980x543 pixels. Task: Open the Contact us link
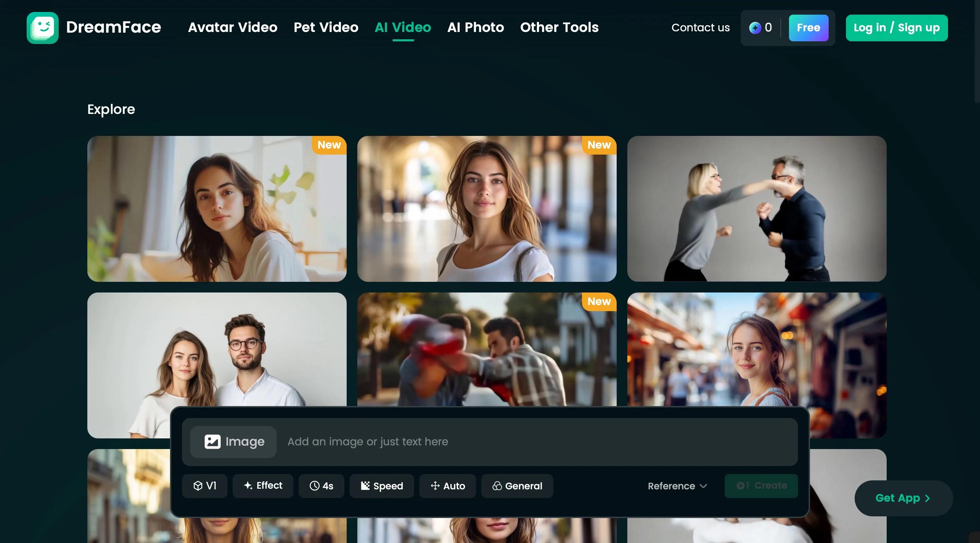coord(700,27)
